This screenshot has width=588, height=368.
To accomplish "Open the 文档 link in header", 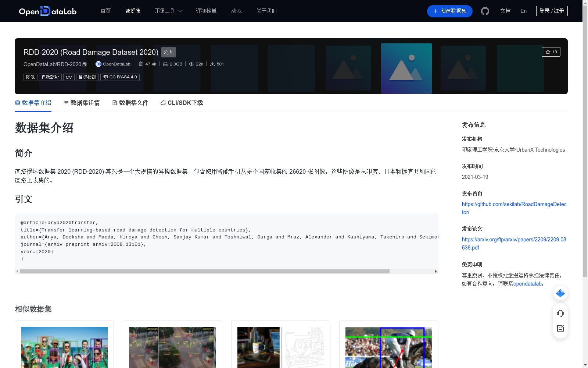I will [505, 11].
